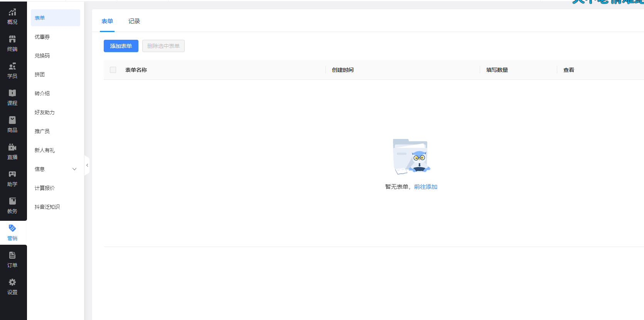Open the 商品 products icon

pyautogui.click(x=12, y=120)
